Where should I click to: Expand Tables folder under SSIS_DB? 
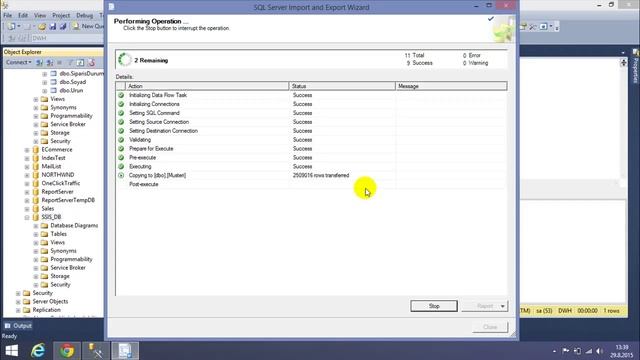(36, 234)
